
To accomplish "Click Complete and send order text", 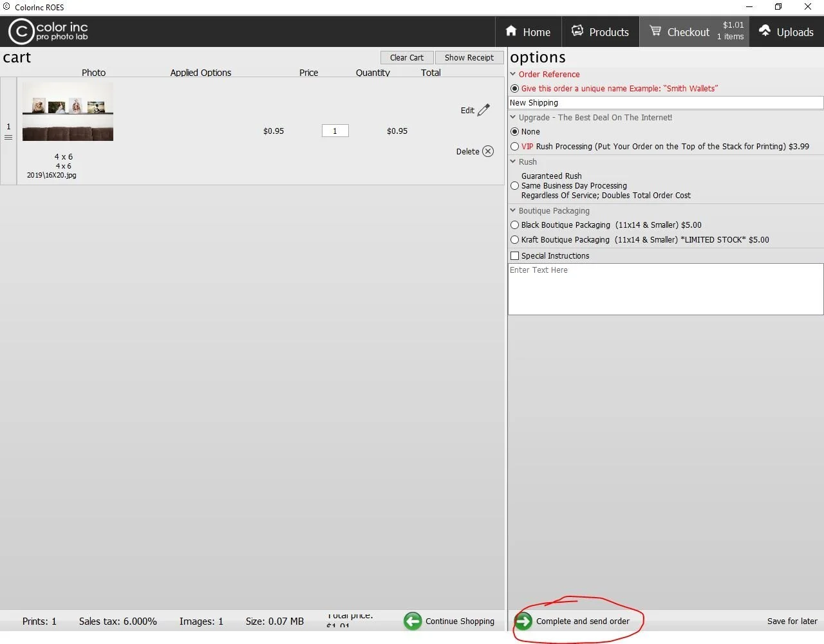I will coord(583,621).
